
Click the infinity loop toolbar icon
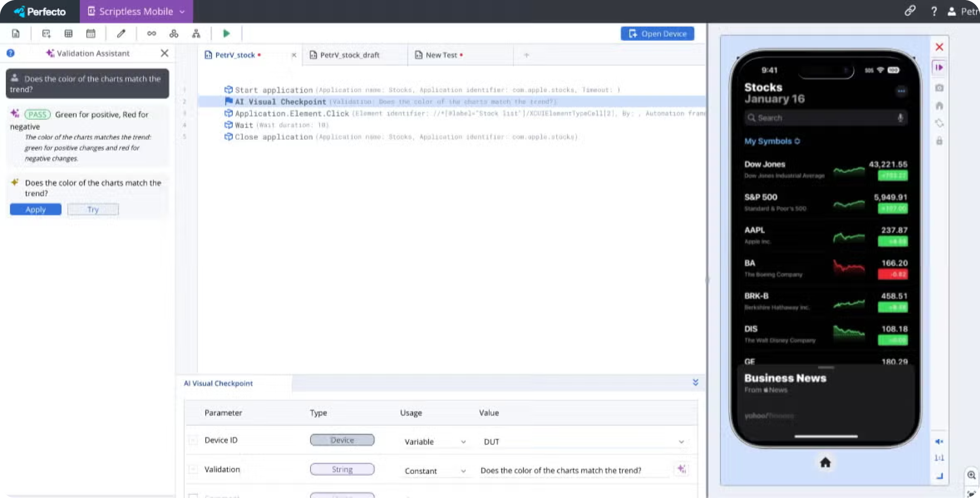click(151, 33)
